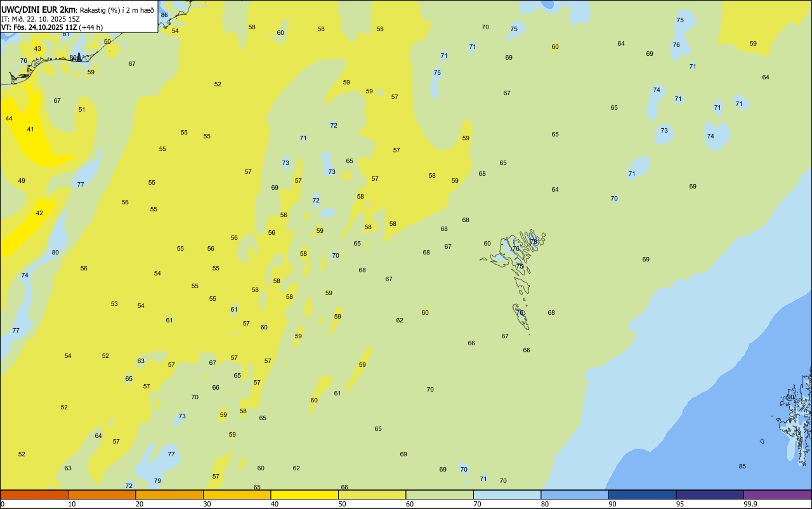Select the humidity value "86" near the coast

click(x=164, y=15)
